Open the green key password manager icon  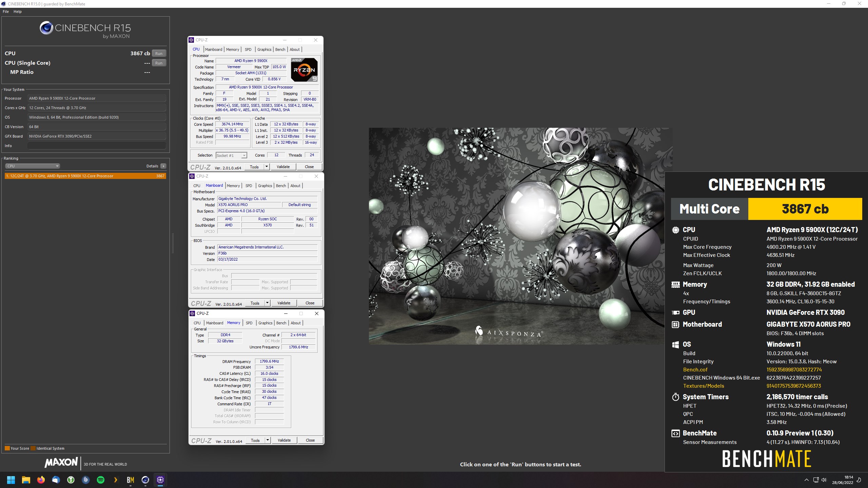71,480
